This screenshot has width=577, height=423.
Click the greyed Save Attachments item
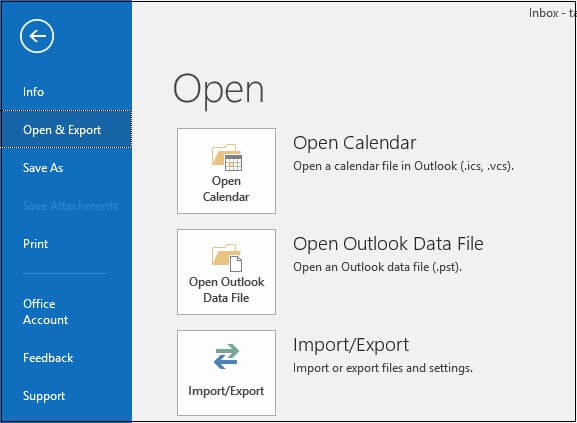[x=70, y=206]
